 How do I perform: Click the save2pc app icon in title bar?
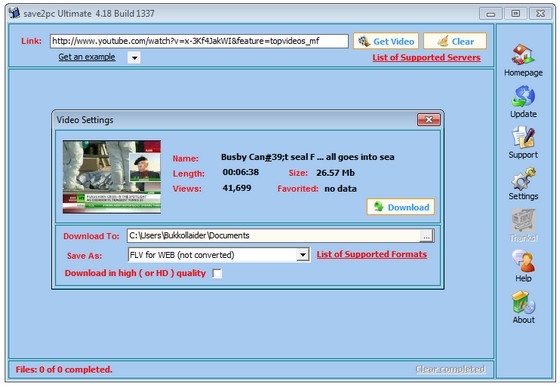pyautogui.click(x=14, y=13)
